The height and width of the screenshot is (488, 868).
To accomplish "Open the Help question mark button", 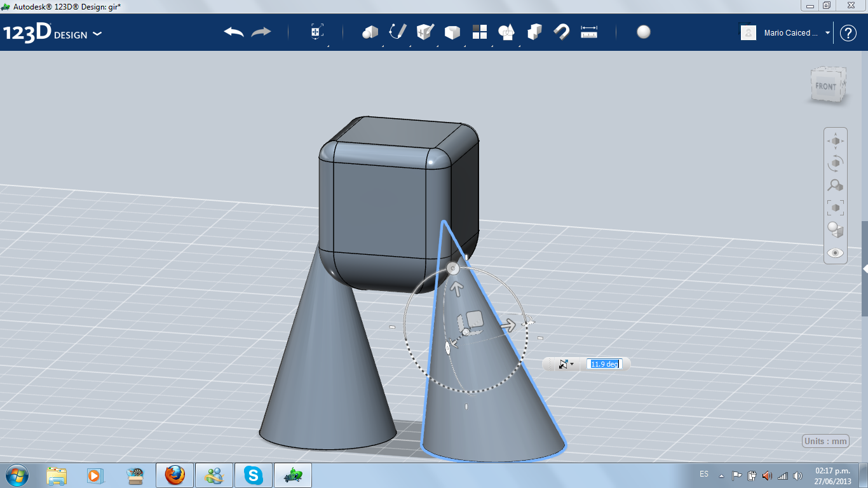I will tap(848, 33).
